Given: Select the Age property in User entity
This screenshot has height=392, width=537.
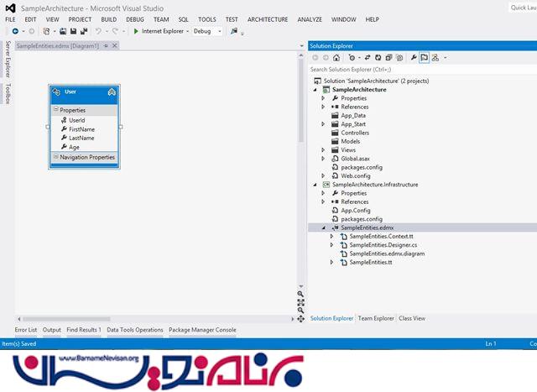Looking at the screenshot, I should point(74,147).
